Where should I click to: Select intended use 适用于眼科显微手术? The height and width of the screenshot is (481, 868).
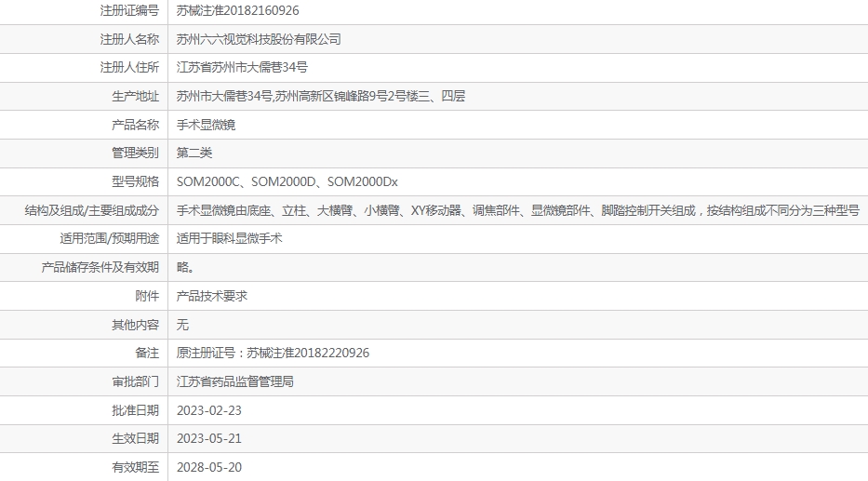pyautogui.click(x=229, y=238)
